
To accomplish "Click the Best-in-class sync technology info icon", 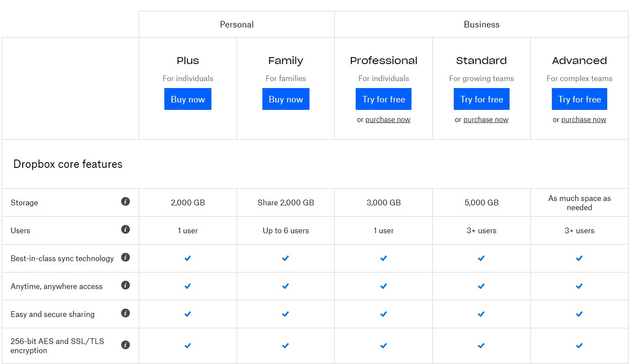I will 125,257.
